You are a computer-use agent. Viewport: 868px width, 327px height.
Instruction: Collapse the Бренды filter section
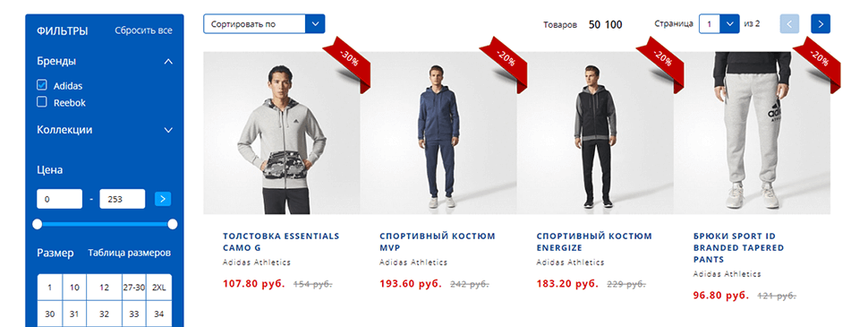click(x=169, y=62)
